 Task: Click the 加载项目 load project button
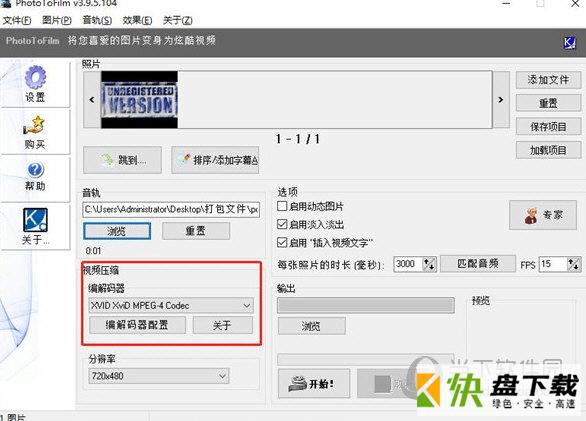click(x=548, y=150)
